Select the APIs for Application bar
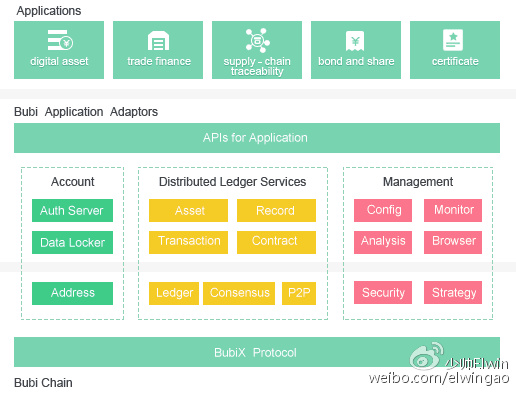The height and width of the screenshot is (393, 516). [257, 138]
